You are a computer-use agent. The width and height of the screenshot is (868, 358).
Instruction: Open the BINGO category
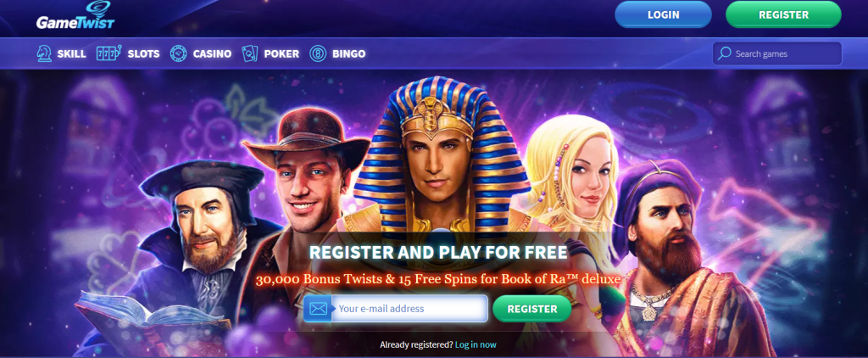coord(348,53)
